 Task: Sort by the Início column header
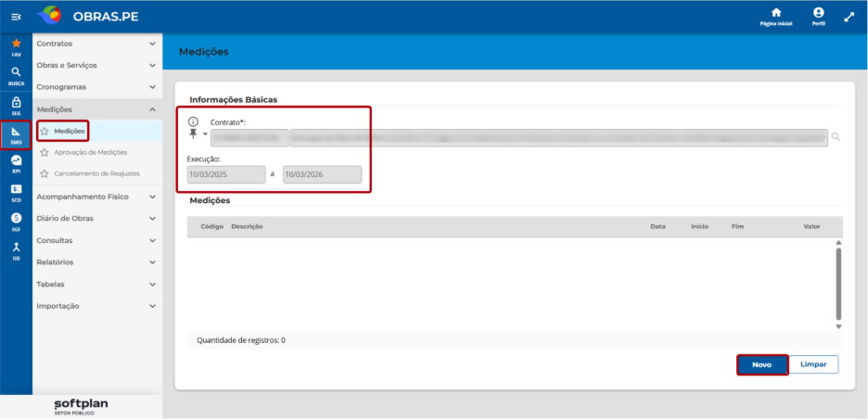pyautogui.click(x=700, y=226)
